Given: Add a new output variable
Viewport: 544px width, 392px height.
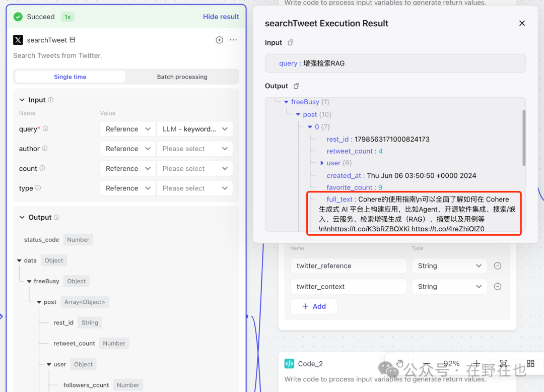Looking at the screenshot, I should tap(314, 306).
